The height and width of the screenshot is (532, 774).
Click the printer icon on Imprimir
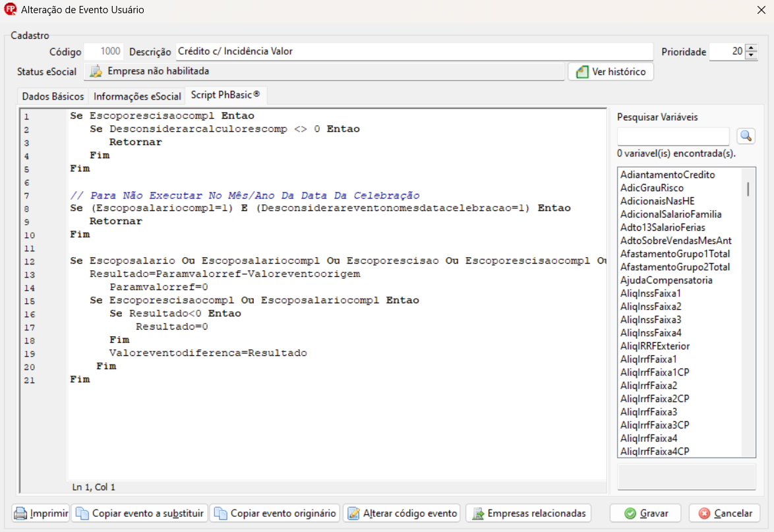[x=20, y=514]
